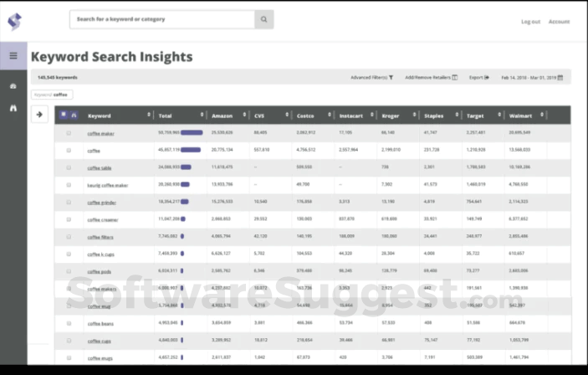
Task: Click the Export button
Action: (x=478, y=77)
